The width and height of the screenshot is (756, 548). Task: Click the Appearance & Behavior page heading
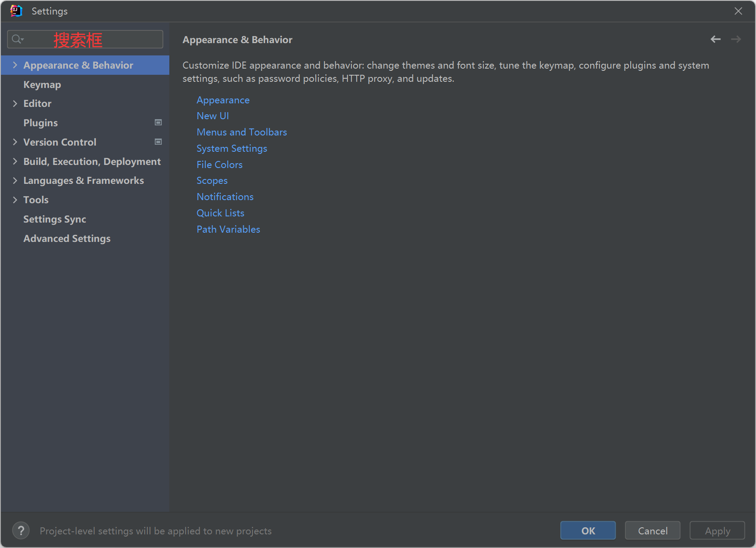click(x=237, y=40)
